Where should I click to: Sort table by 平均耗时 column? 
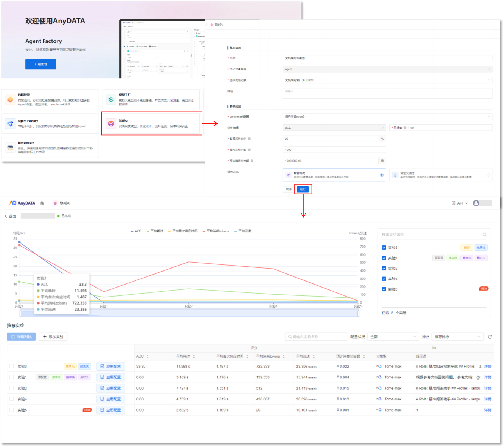tap(194, 356)
